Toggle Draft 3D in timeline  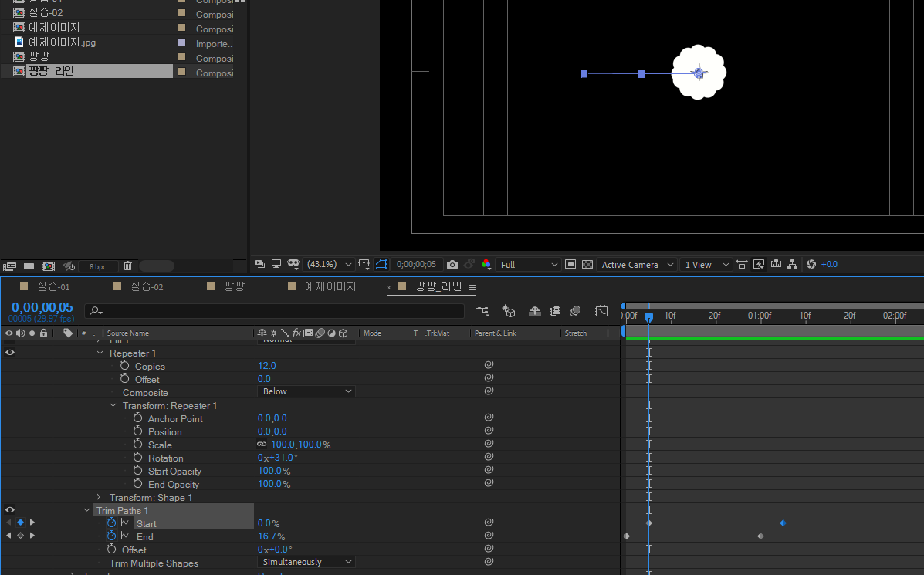click(x=509, y=311)
